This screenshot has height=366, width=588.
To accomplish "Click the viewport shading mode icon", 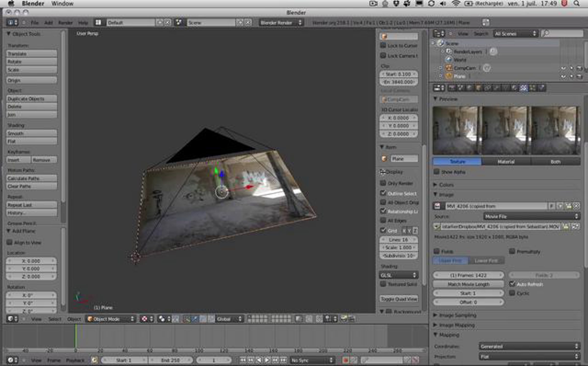I will (145, 319).
